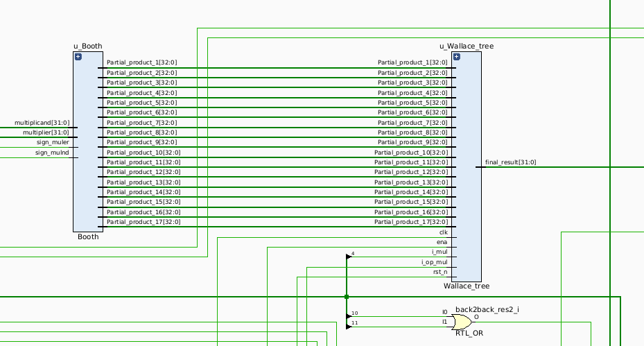The height and width of the screenshot is (346, 644).
Task: Click the ena pin on Wallace_tree
Action: click(442, 242)
